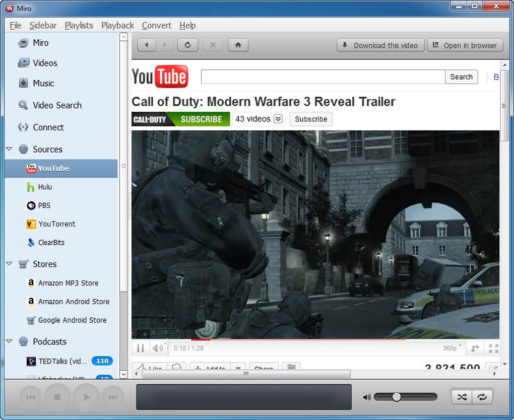
Task: Click the Miro play button
Action: coord(86,397)
